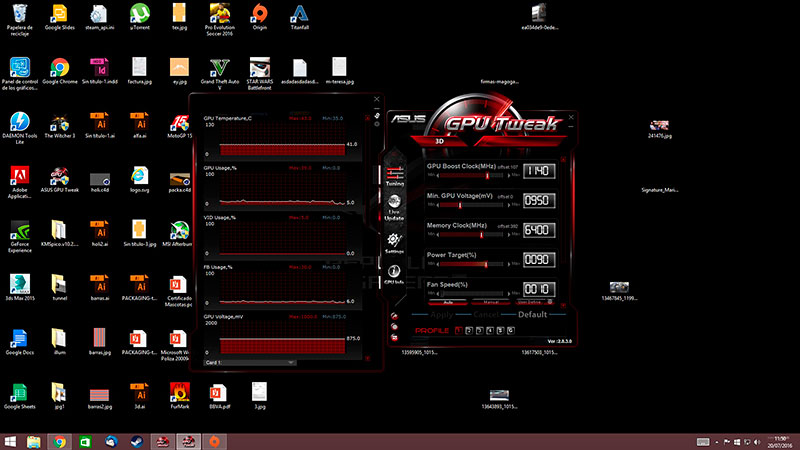Select profile slot 1
The height and width of the screenshot is (450, 800).
point(459,329)
